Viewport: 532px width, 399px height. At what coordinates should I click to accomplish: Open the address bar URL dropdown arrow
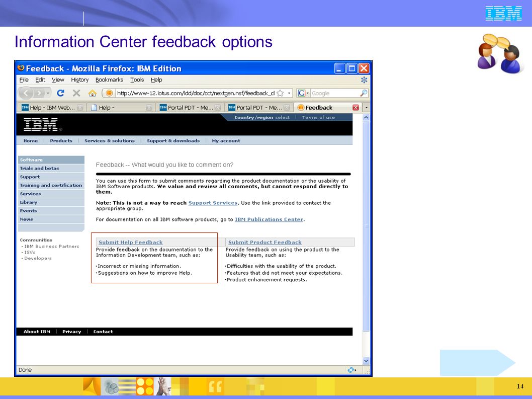289,93
